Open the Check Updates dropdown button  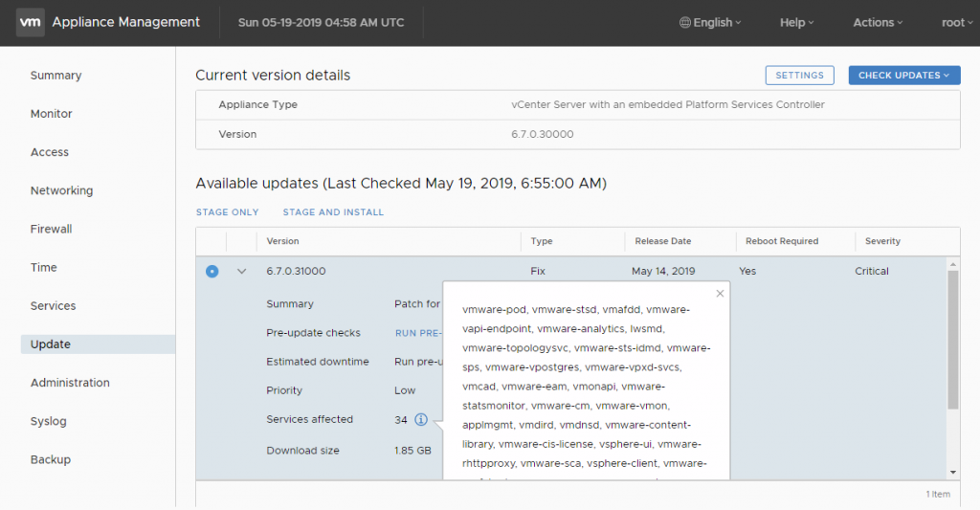(x=904, y=75)
